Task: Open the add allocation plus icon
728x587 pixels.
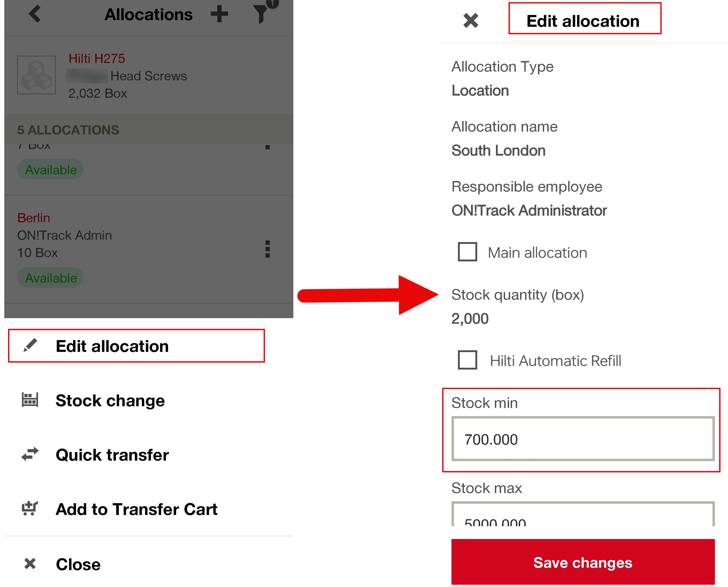Action: coord(219,14)
